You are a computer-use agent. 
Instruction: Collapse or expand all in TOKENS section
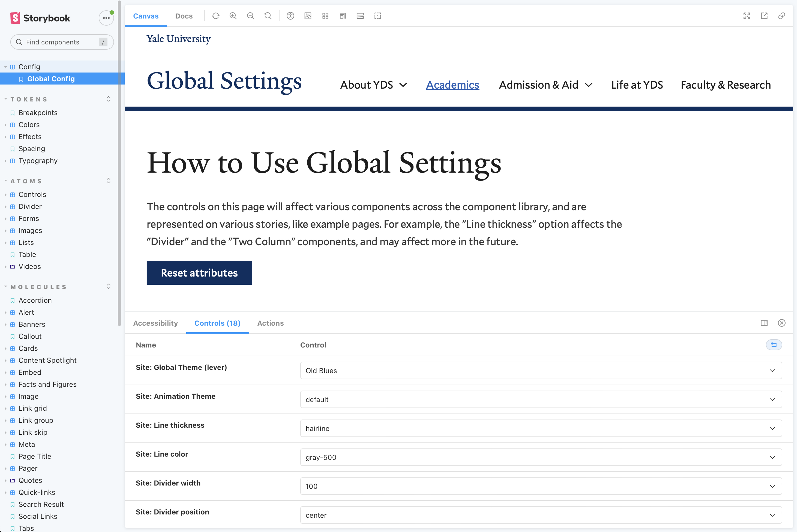[x=109, y=99]
